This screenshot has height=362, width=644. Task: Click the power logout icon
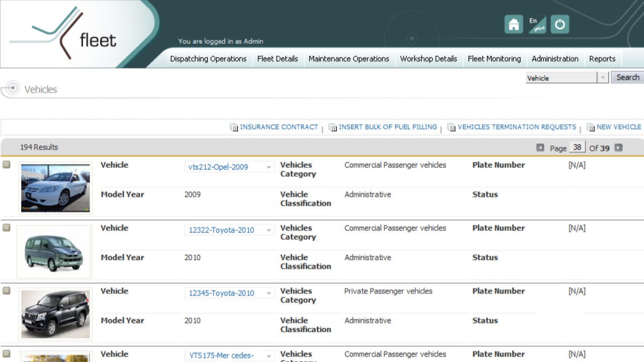coord(560,24)
